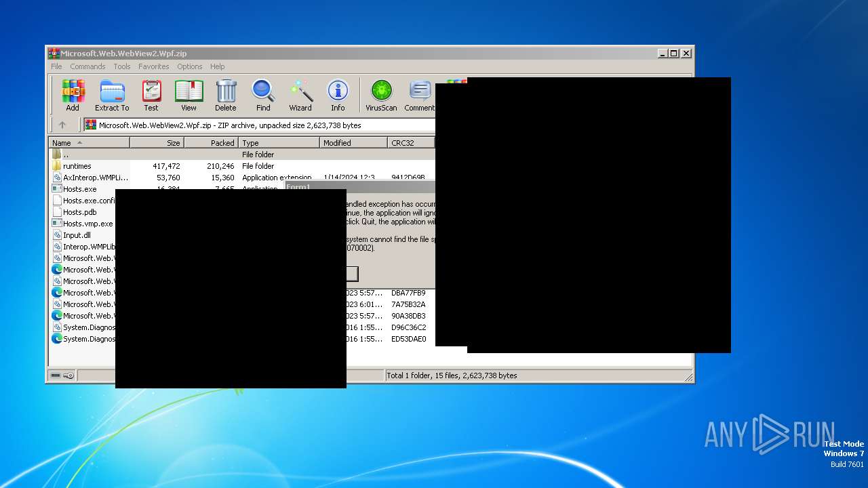Click the archive path address field

coord(259,125)
